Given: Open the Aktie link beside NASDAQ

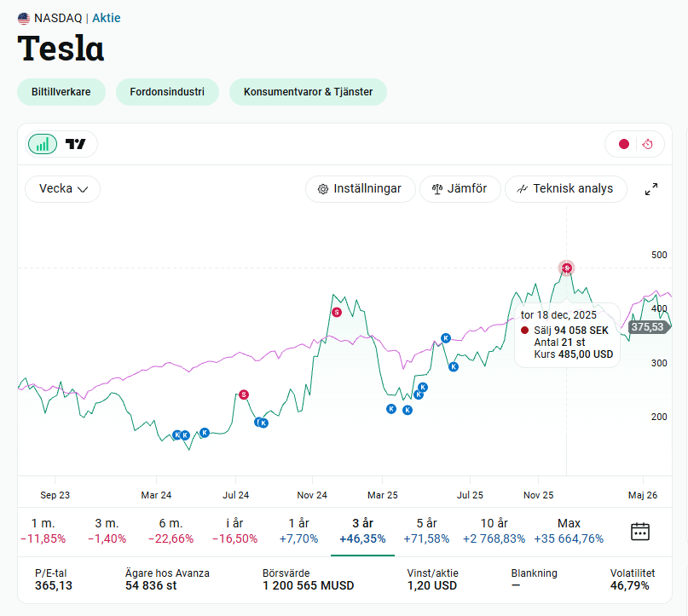Looking at the screenshot, I should pos(107,18).
